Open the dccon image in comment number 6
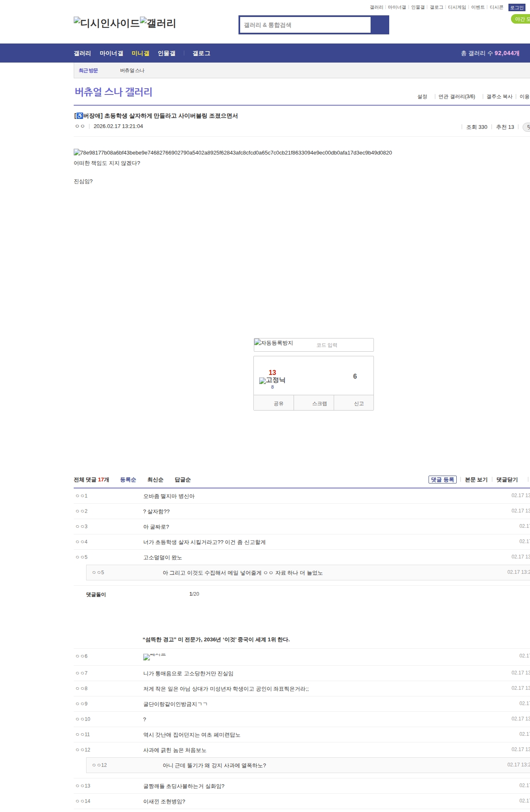Viewport: 530px width, 812px height. (x=154, y=657)
